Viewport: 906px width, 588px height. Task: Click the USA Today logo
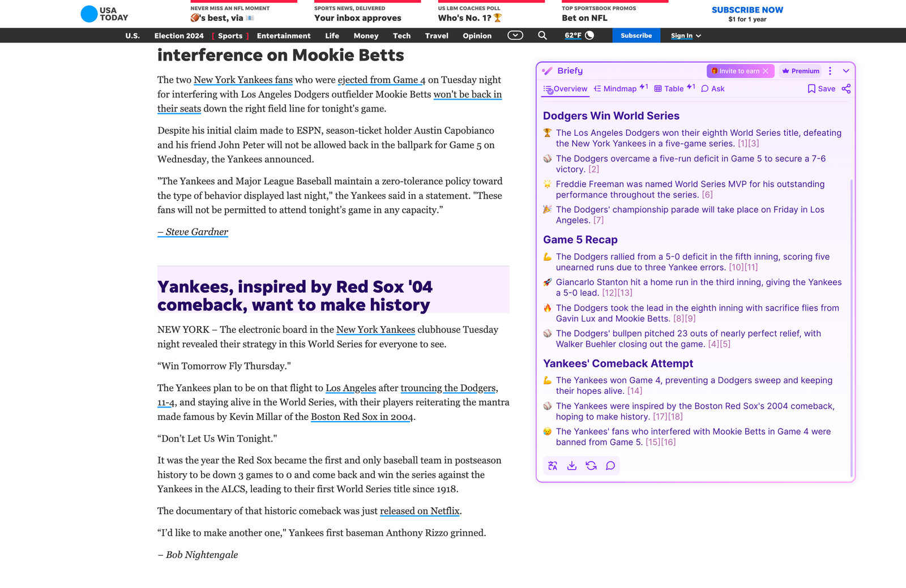pyautogui.click(x=104, y=14)
